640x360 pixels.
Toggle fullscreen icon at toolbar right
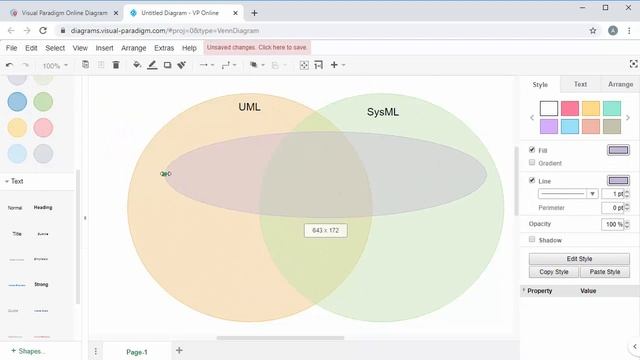click(x=633, y=64)
